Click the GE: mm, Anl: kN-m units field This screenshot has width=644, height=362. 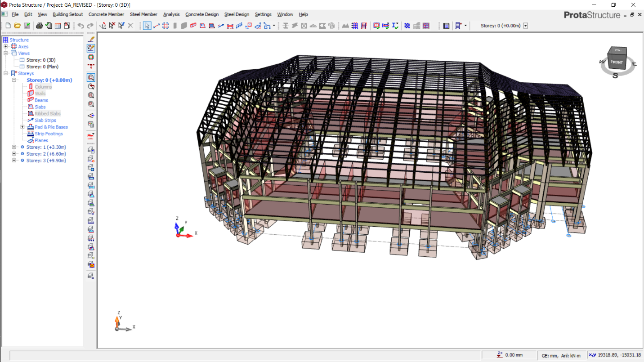click(x=561, y=355)
